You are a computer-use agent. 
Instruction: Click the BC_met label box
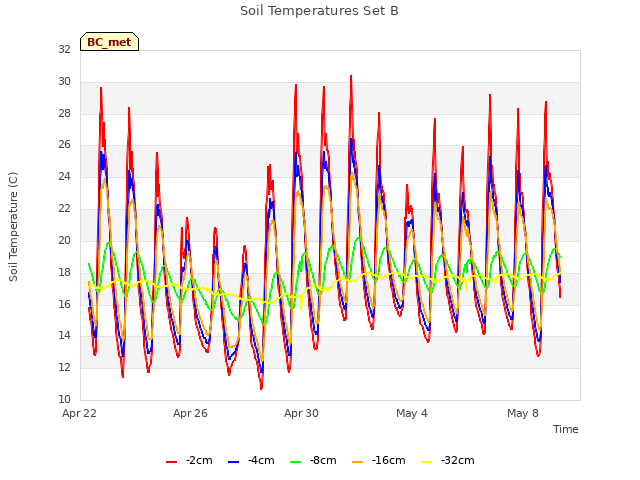tap(109, 42)
